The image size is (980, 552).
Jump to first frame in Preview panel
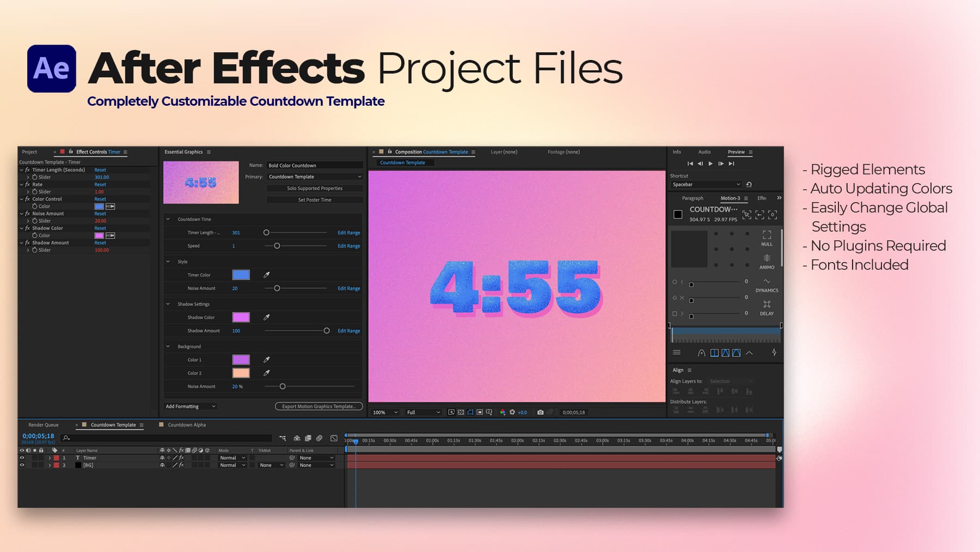click(x=690, y=163)
